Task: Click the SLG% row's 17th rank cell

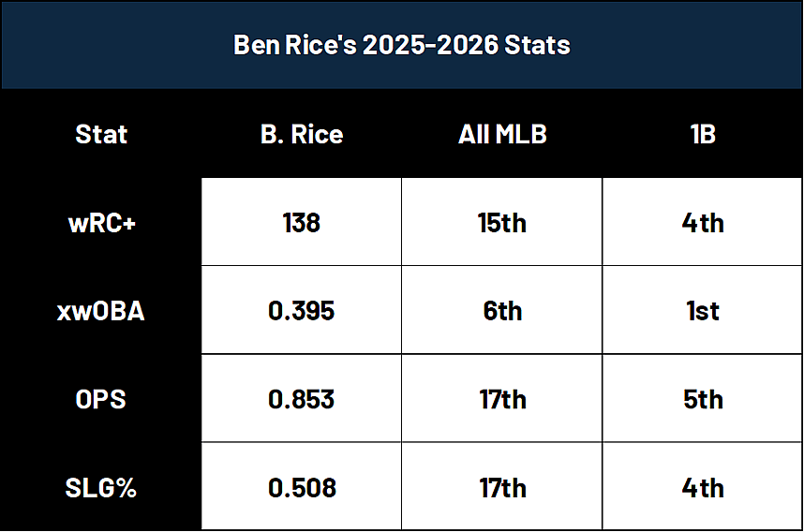Action: pos(502,488)
